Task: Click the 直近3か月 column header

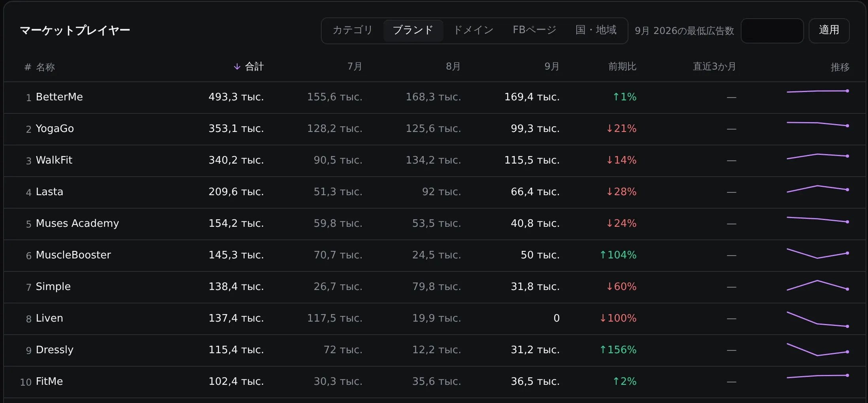Action: point(714,67)
